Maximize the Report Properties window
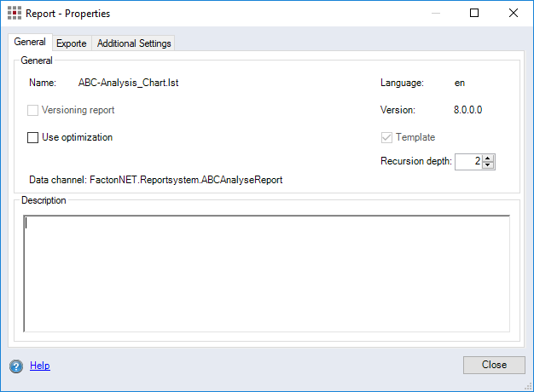534x392 pixels. pyautogui.click(x=474, y=14)
